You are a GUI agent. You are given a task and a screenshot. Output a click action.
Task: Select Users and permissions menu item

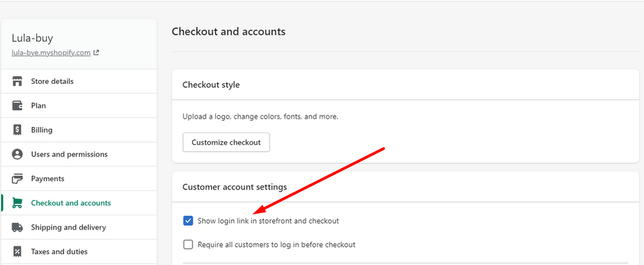tap(69, 154)
